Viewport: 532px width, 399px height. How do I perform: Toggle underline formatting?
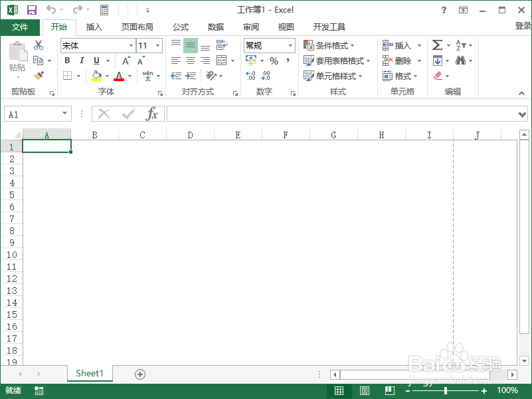[x=96, y=61]
